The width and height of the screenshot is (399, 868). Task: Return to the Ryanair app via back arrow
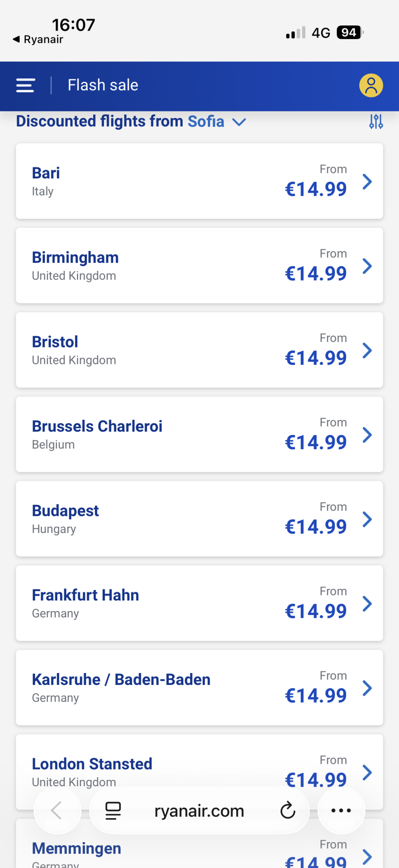pos(37,39)
